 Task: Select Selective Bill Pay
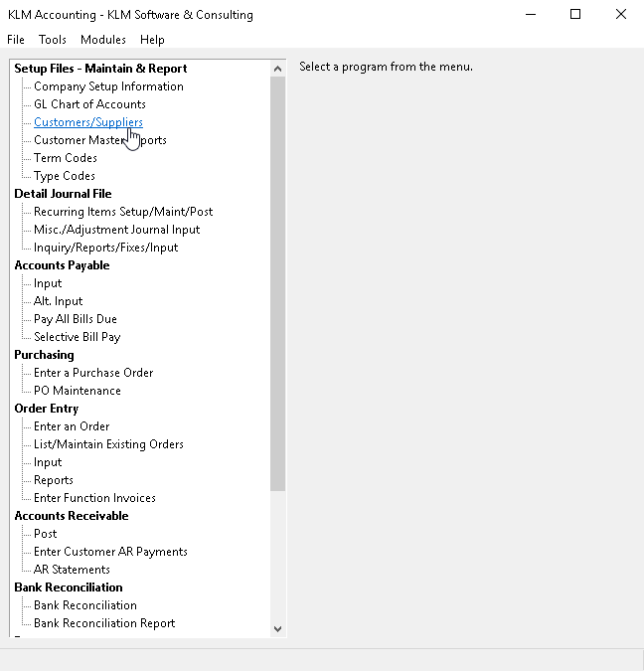(78, 337)
